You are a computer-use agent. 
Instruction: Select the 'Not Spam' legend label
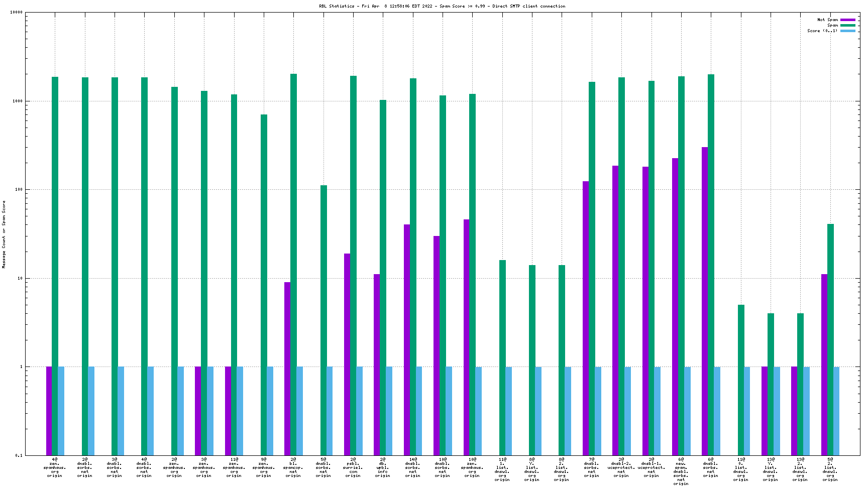coord(827,20)
